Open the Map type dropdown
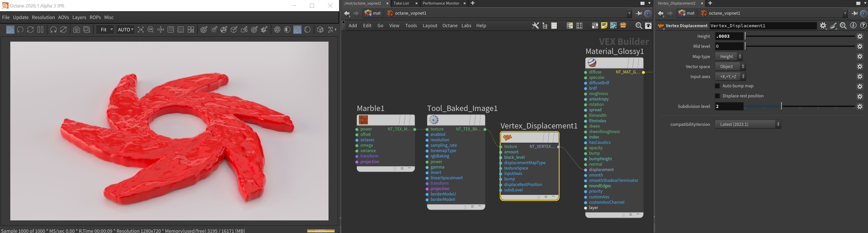868x233 pixels. pyautogui.click(x=729, y=57)
